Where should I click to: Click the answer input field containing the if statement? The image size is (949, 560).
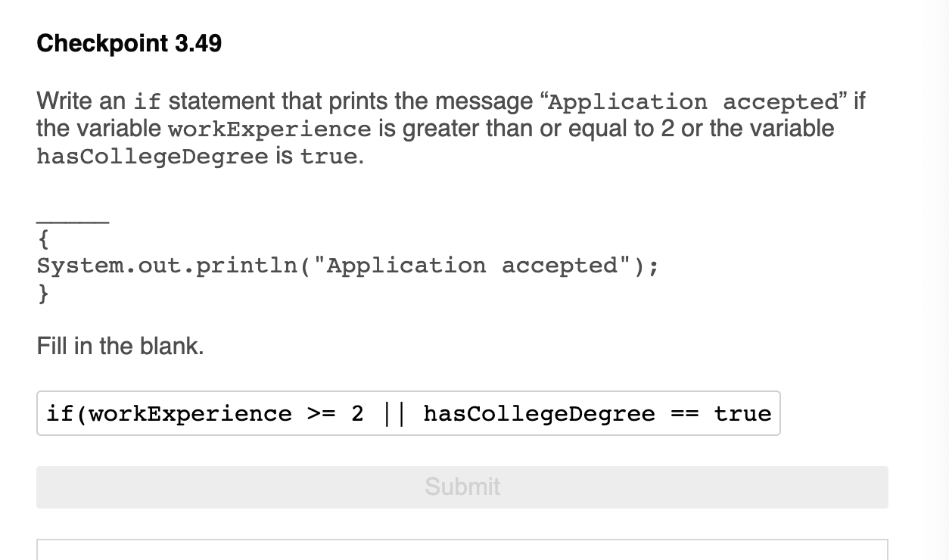(x=409, y=413)
